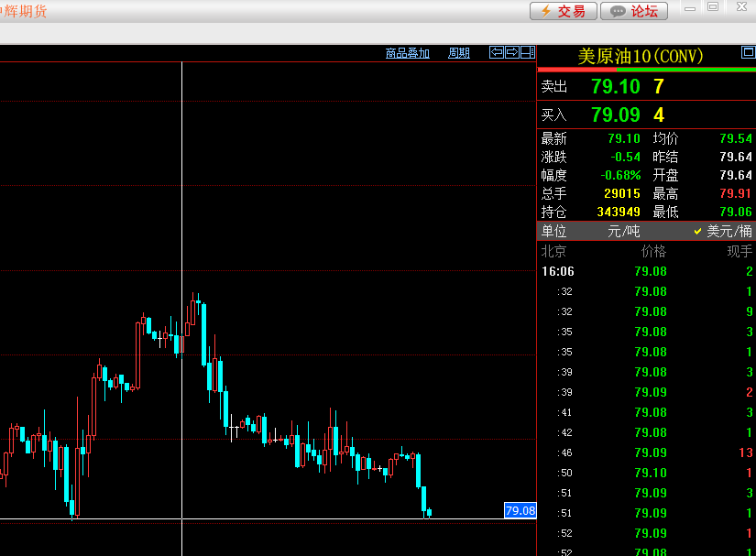This screenshot has width=756, height=556.
Task: Click the 最高 value 79.91
Action: (736, 193)
